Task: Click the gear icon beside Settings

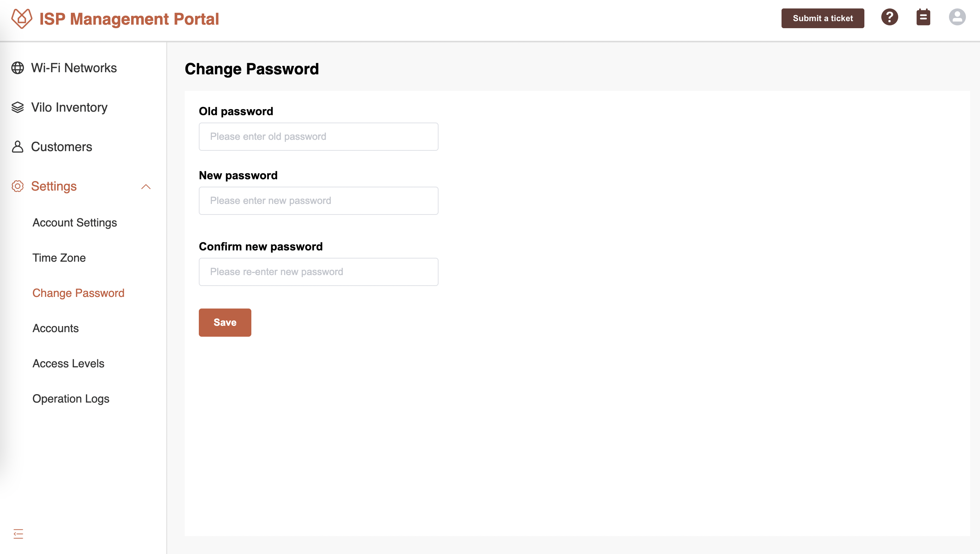Action: 17,186
